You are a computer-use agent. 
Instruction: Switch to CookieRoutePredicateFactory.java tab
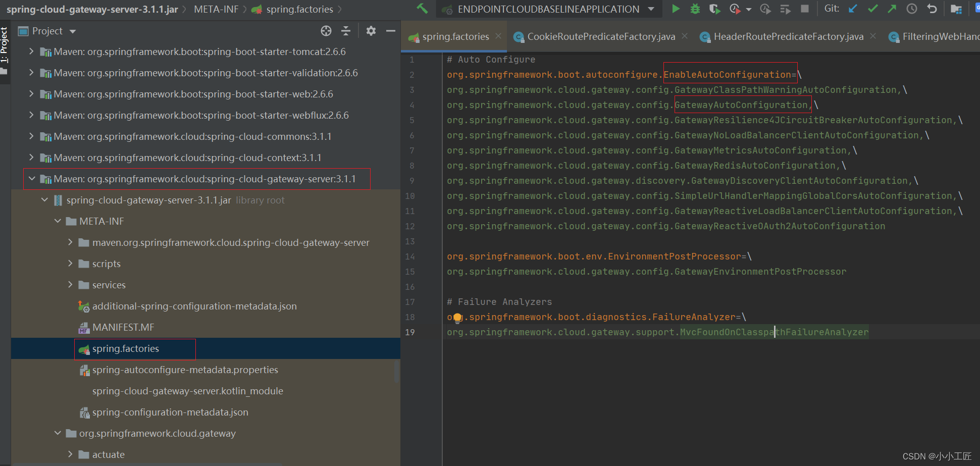click(x=601, y=36)
